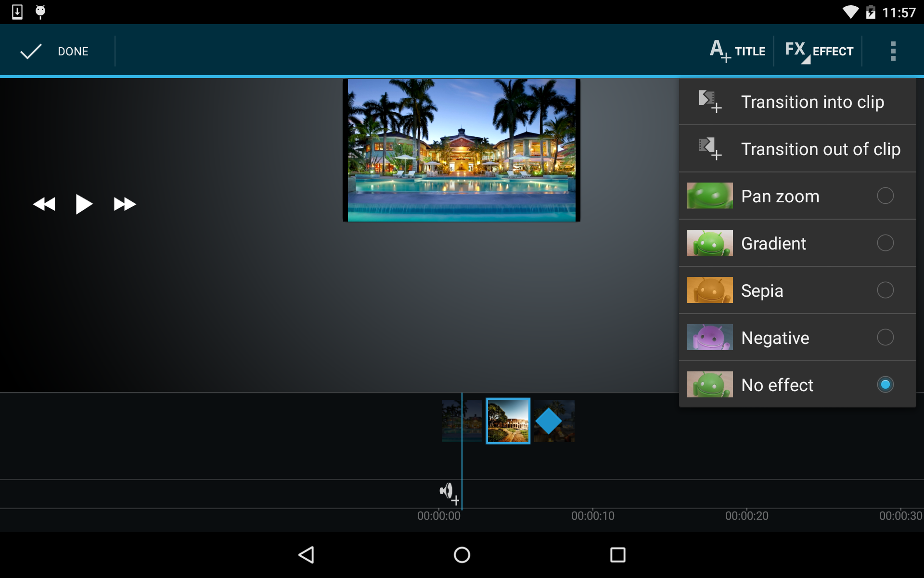Viewport: 924px width, 578px height.
Task: Open the add Title option
Action: 737,51
